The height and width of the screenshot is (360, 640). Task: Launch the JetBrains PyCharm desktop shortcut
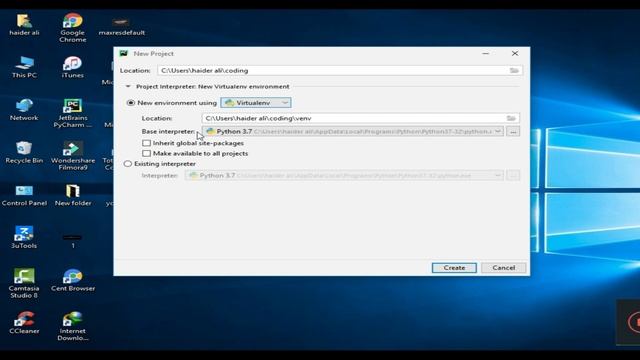72,113
